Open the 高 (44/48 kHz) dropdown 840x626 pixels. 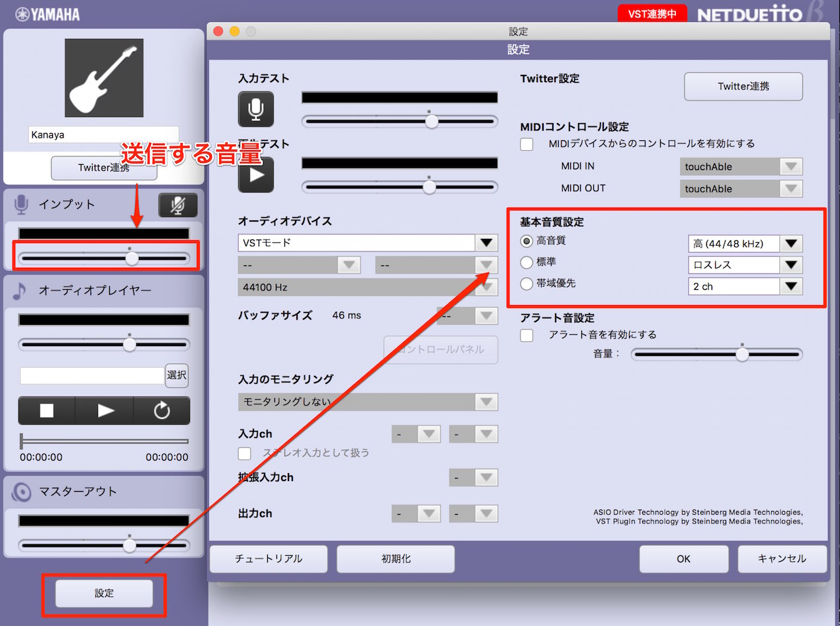point(745,244)
